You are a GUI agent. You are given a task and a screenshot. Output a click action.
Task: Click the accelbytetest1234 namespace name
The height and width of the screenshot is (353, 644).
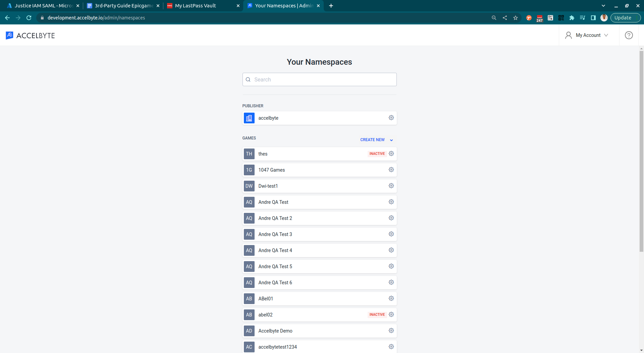tap(277, 347)
